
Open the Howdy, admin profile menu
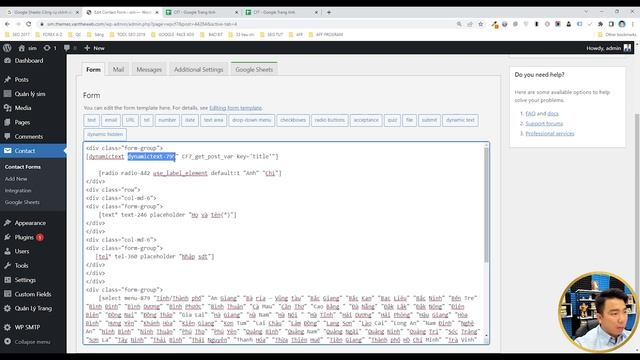coord(609,48)
